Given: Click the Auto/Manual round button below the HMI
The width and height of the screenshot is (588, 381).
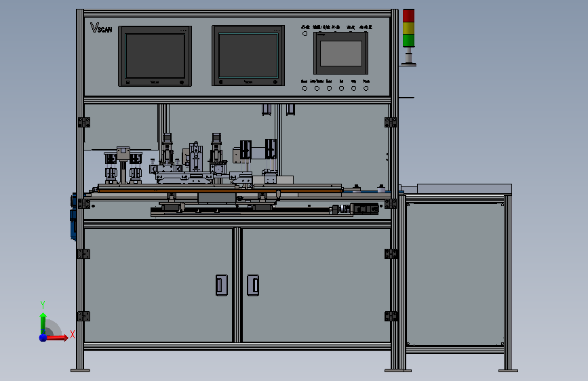Looking at the screenshot, I should (x=317, y=89).
